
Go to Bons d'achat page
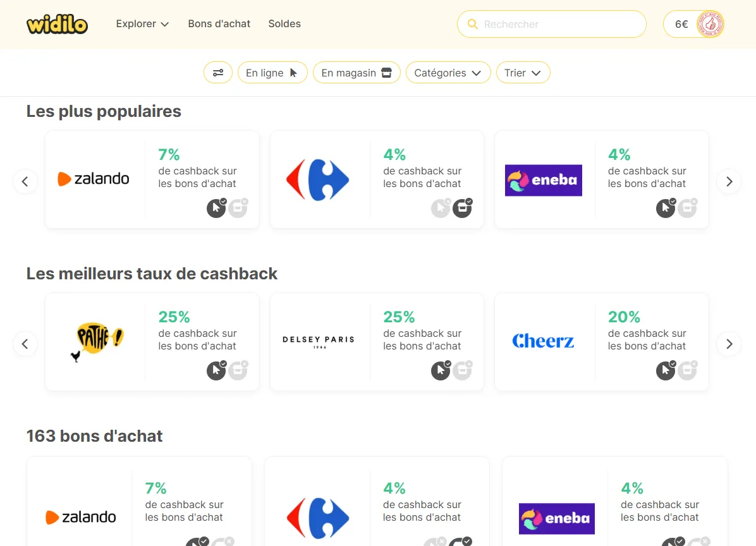point(219,24)
